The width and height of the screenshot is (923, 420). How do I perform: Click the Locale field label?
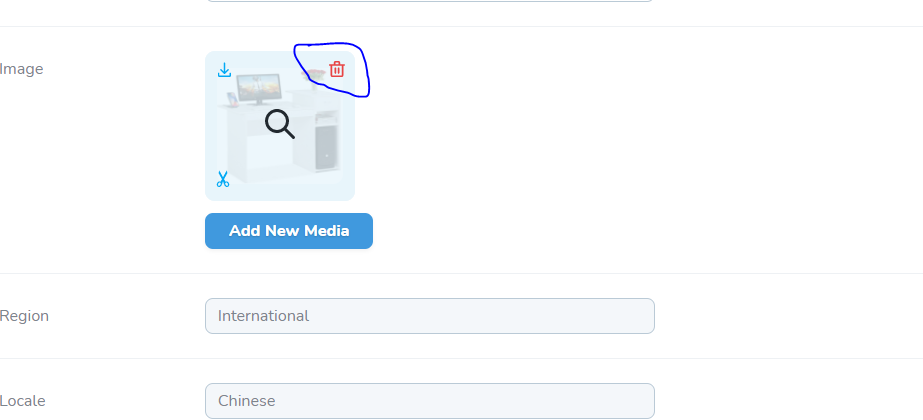(23, 401)
